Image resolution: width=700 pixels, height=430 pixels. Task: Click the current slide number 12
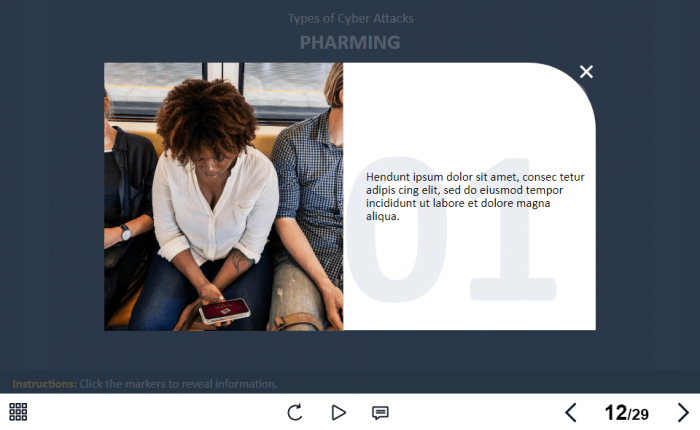(616, 413)
